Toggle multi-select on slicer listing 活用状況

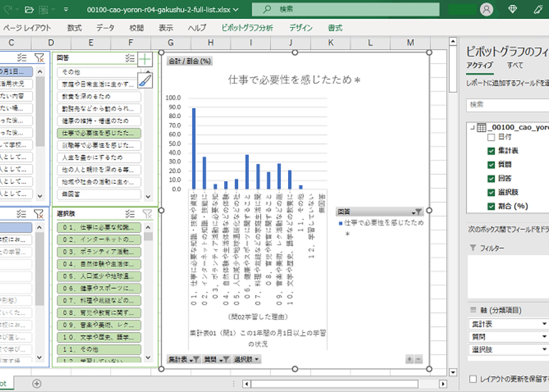tap(22, 58)
